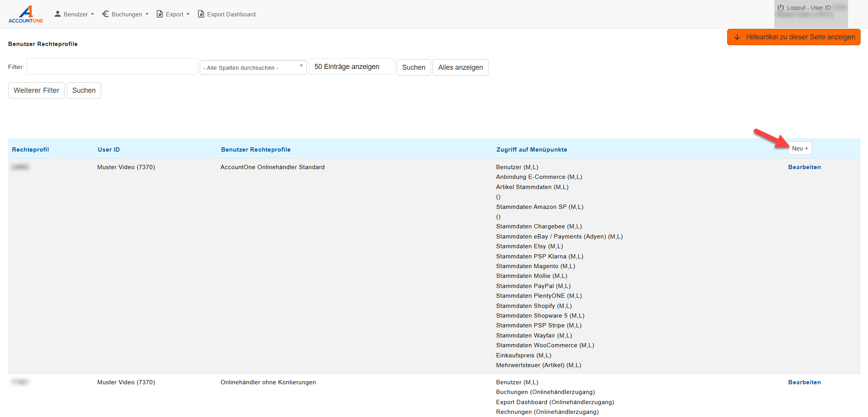
Task: Click 'Stammdaten PlentyONE (M,L)' entry
Action: (x=539, y=296)
